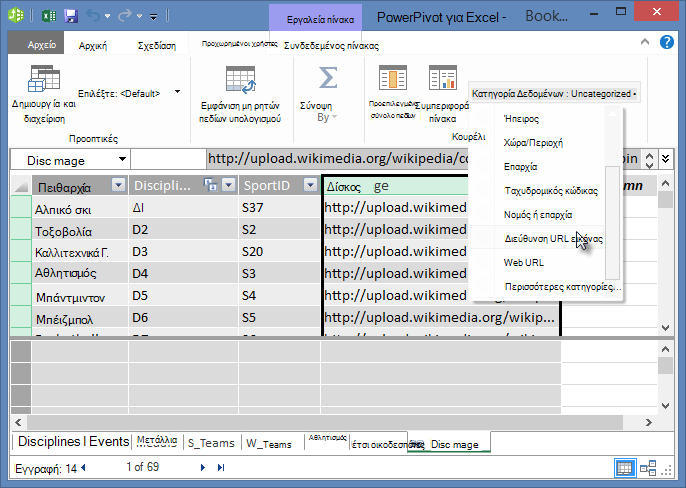Select Χώρα/Περιοχή category
The width and height of the screenshot is (686, 488).
[x=533, y=143]
